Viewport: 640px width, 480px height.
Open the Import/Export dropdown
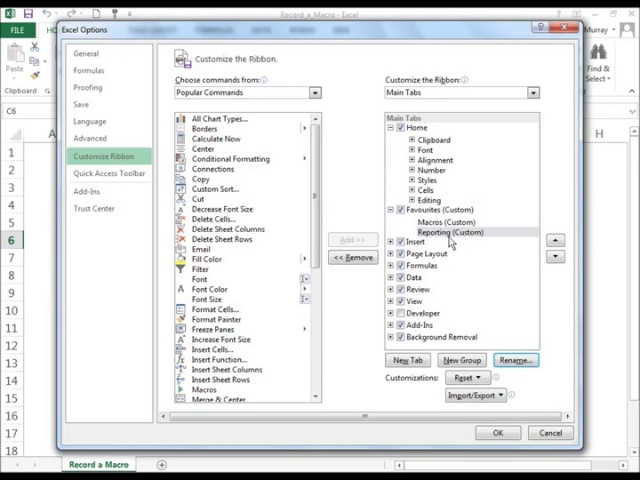click(476, 395)
